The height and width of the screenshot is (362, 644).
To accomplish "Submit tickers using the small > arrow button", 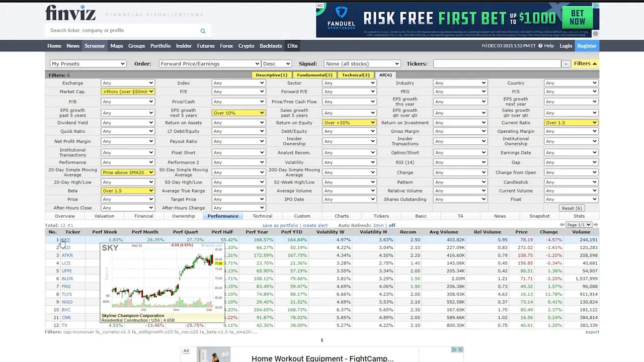I will [x=566, y=63].
